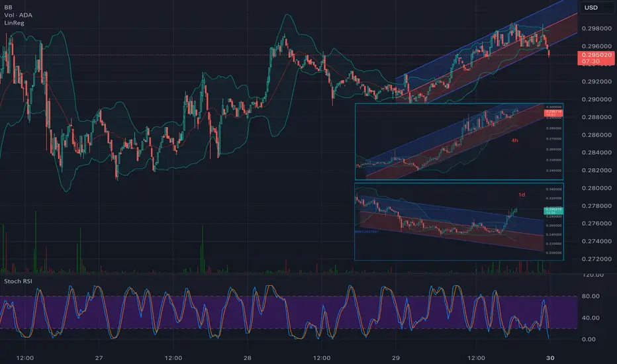Click the Stoch RSI 40.00 level label
This screenshot has width=617, height=364.
591,318
